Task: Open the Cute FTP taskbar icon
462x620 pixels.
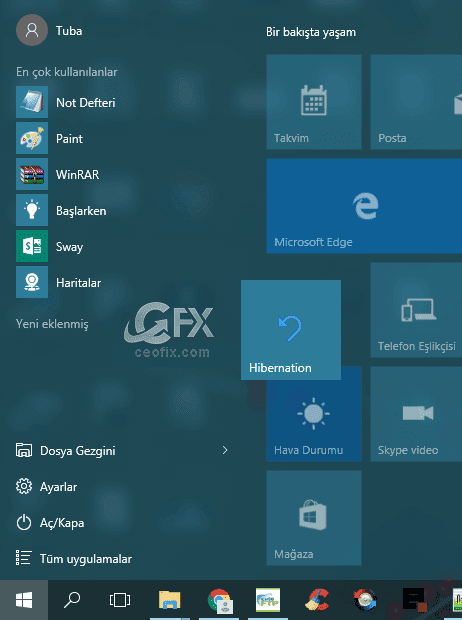Action: [x=268, y=600]
